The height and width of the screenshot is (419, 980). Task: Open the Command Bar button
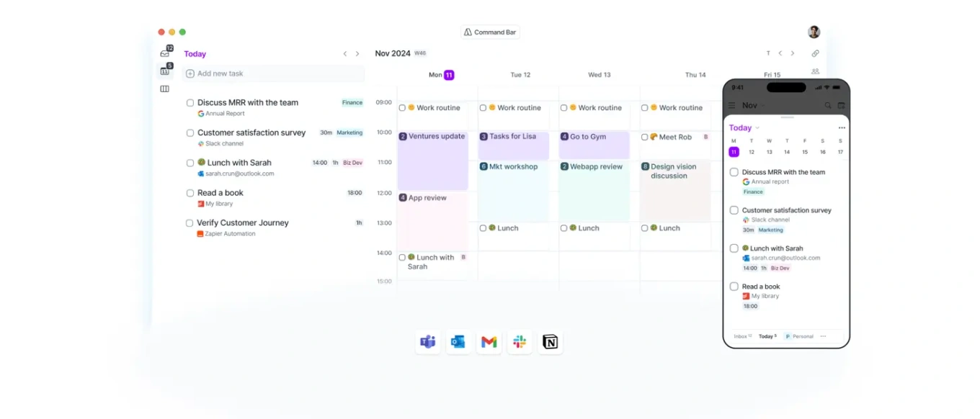click(490, 32)
